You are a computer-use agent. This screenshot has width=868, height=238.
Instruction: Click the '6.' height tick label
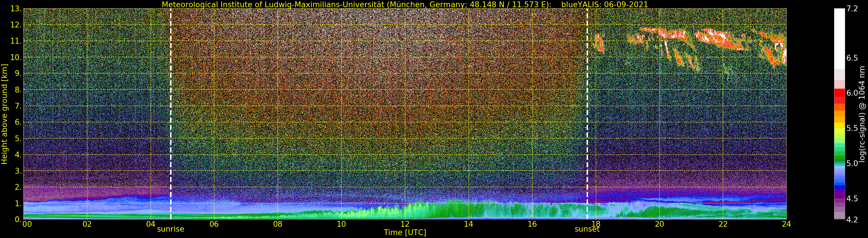point(18,122)
